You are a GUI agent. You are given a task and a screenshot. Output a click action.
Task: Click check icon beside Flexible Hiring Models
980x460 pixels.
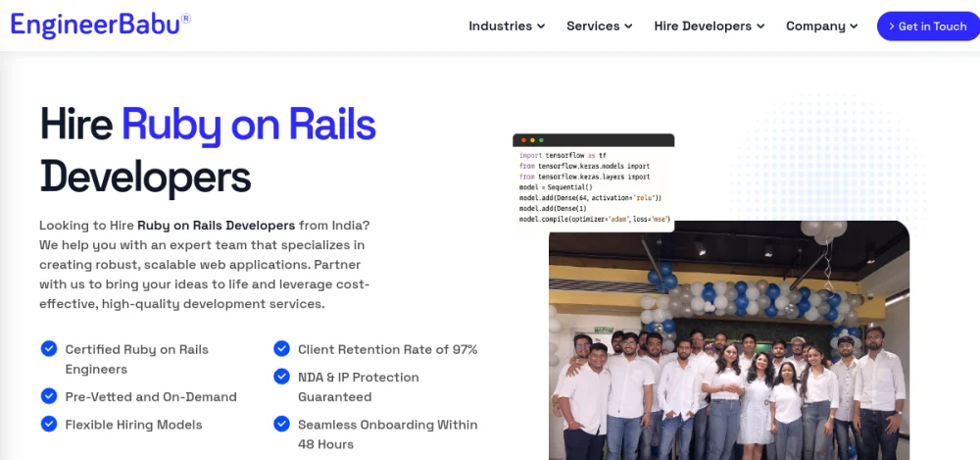click(49, 424)
